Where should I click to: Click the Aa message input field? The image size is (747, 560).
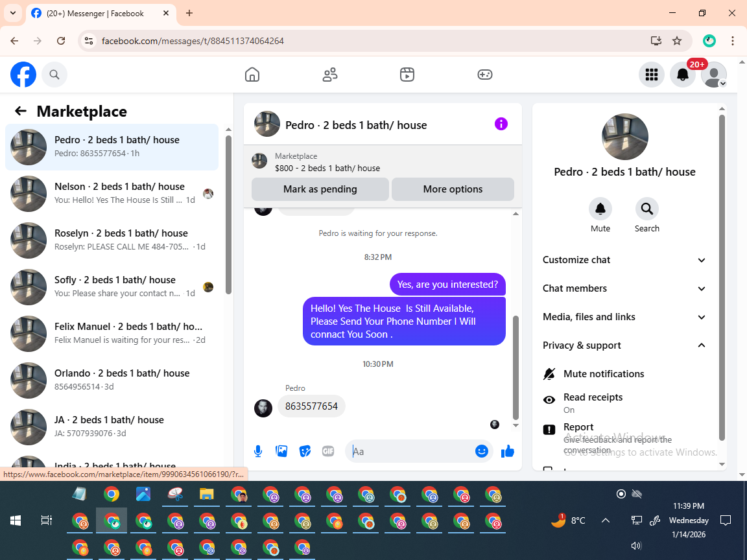[412, 451]
